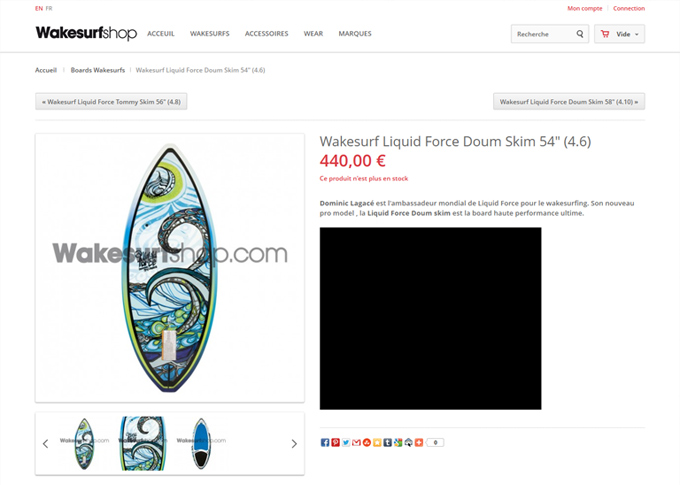Go to previous product Tommy Skim 56"
This screenshot has width=680, height=485.
point(111,102)
